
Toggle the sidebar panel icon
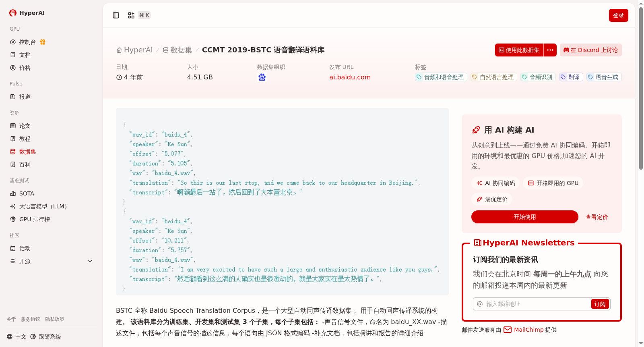(116, 15)
